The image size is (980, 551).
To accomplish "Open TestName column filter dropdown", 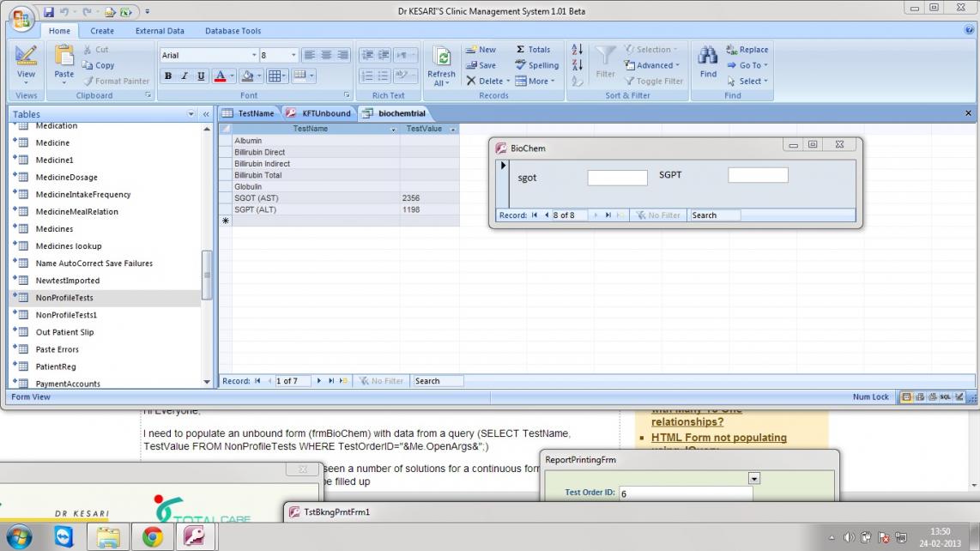I will click(x=393, y=129).
